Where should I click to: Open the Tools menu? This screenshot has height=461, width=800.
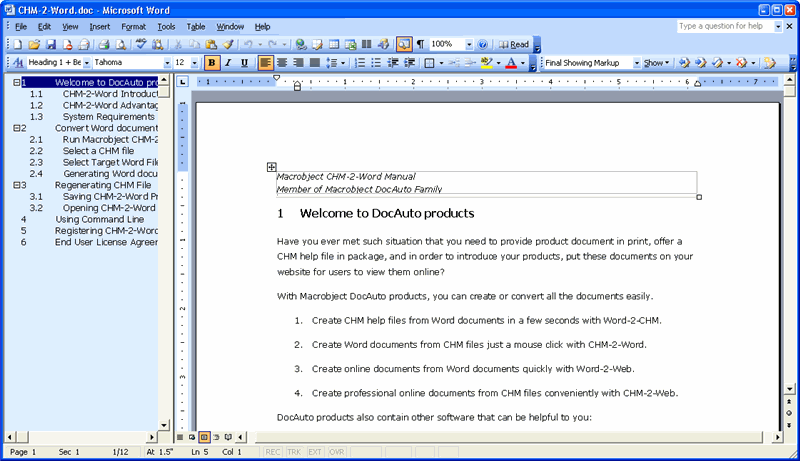[x=166, y=27]
